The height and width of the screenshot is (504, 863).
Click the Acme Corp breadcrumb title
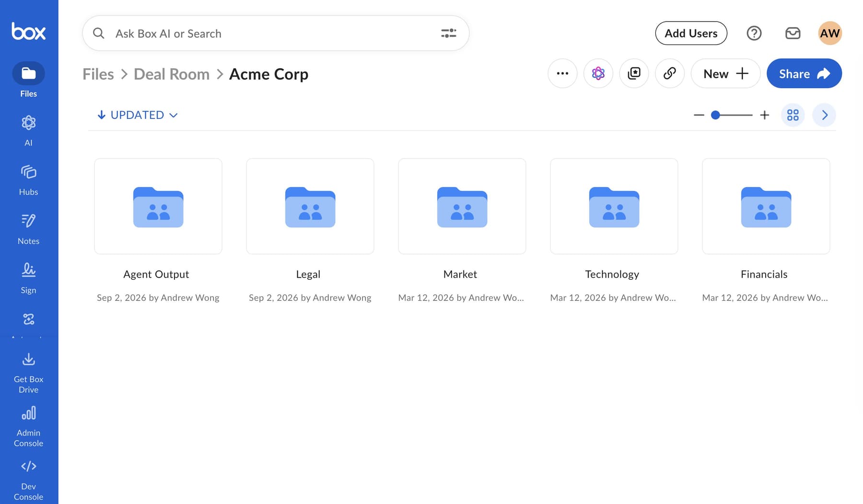pos(268,74)
